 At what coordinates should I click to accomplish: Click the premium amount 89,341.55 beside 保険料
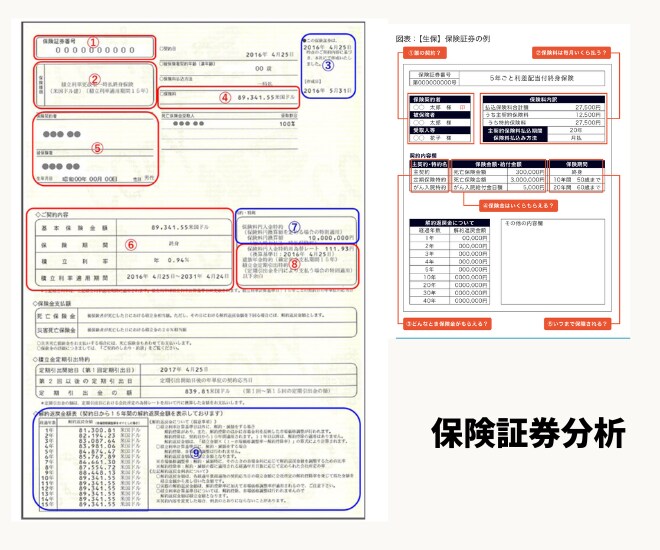(255, 98)
